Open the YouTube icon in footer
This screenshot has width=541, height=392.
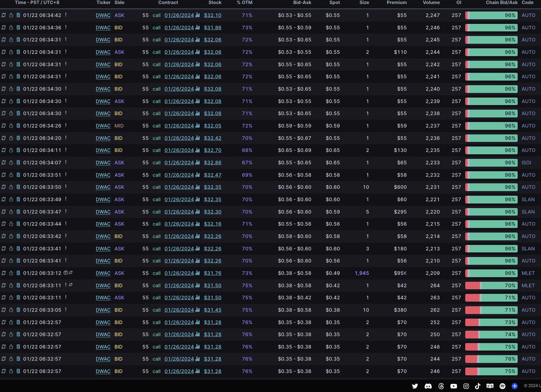coord(454,386)
